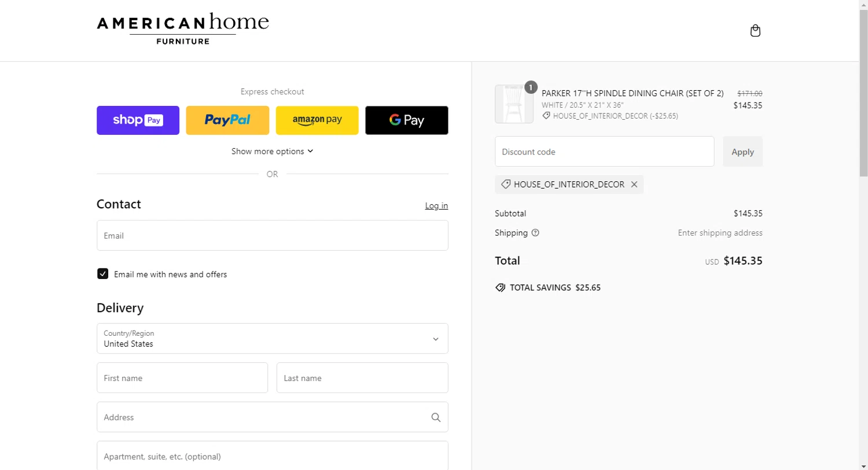
Task: Select Amazon Pay express checkout
Action: click(317, 120)
